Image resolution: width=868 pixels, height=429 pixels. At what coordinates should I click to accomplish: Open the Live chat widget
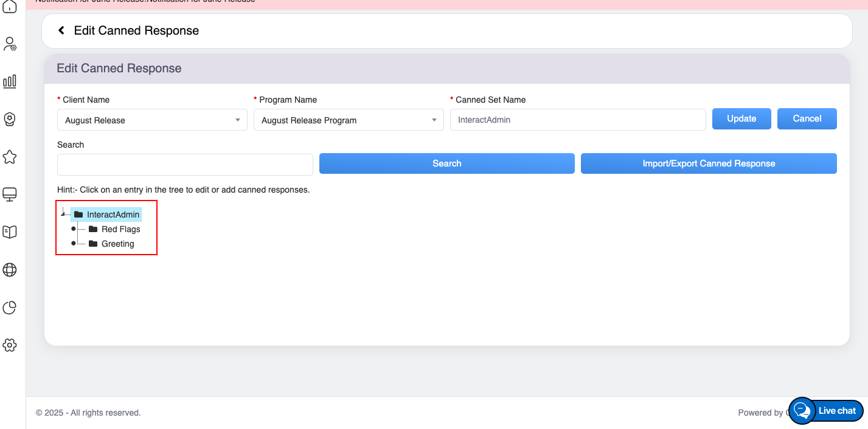coord(826,411)
